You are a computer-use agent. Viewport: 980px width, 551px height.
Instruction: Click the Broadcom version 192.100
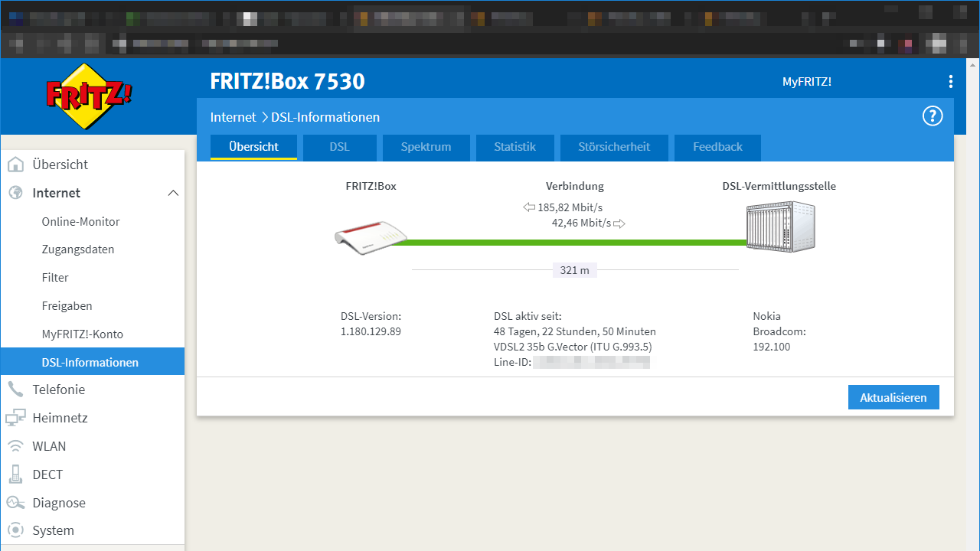(772, 347)
